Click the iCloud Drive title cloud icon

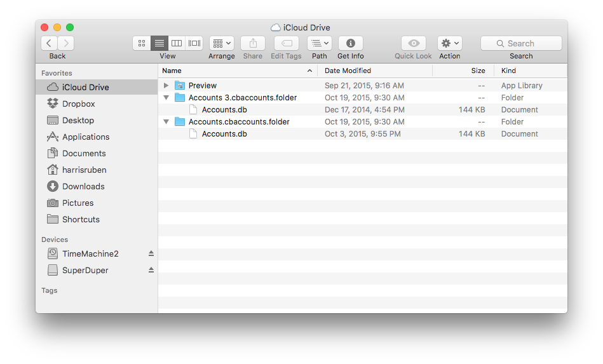(x=275, y=28)
